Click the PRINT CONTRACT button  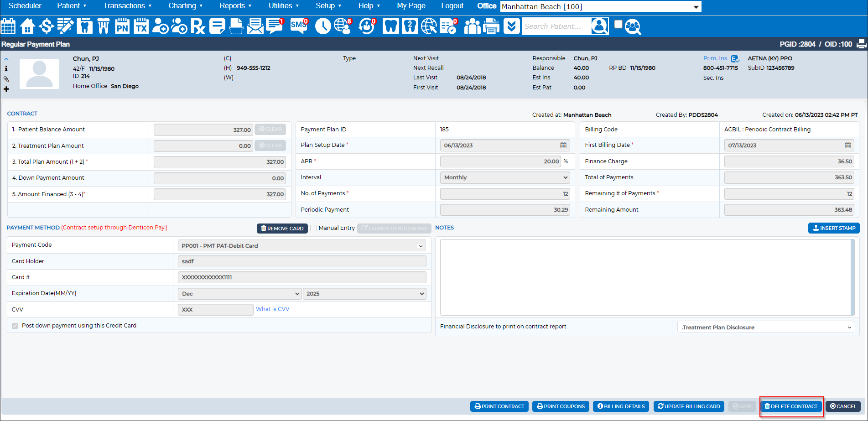[x=499, y=406]
